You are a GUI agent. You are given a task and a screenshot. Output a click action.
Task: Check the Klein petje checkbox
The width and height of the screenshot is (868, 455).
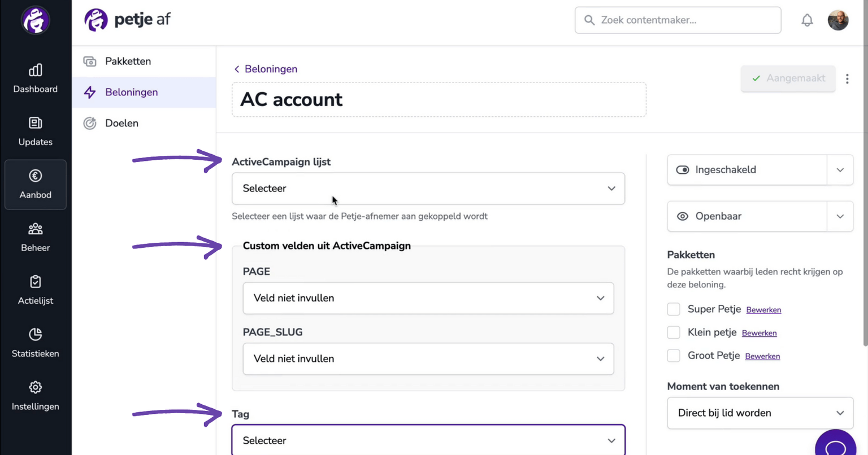(x=674, y=333)
